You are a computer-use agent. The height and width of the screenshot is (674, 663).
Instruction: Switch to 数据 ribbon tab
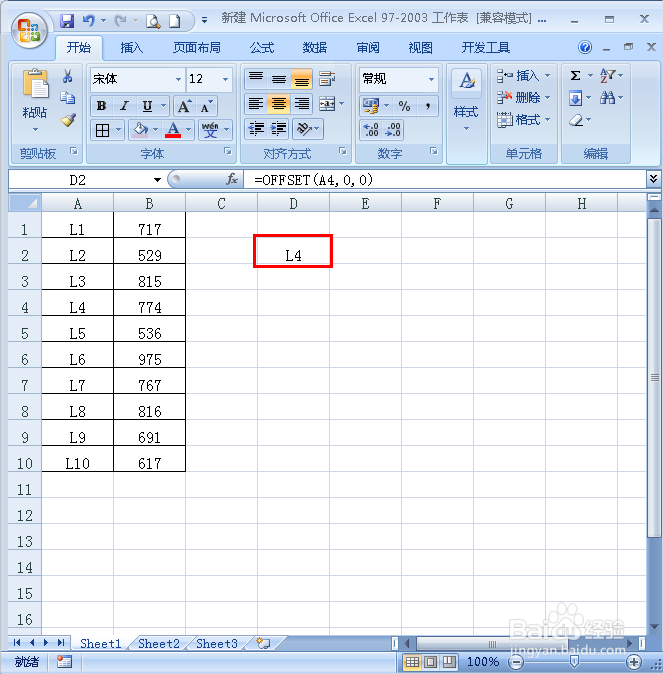[314, 47]
